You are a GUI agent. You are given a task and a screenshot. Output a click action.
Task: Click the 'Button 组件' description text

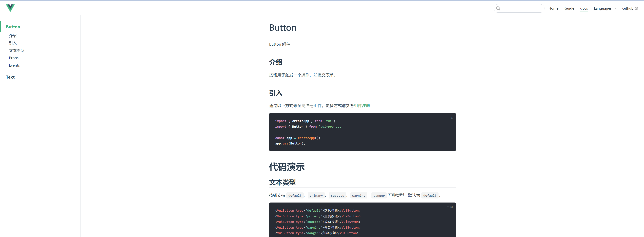pyautogui.click(x=280, y=44)
